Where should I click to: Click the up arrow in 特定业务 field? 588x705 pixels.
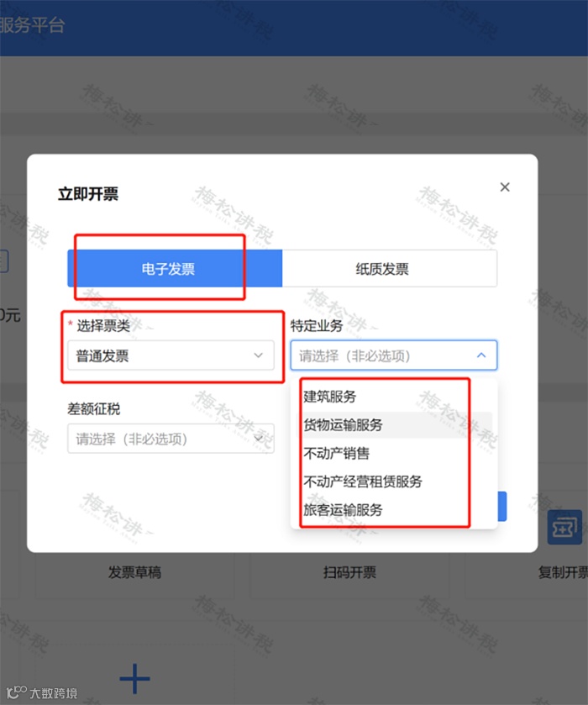pos(481,355)
